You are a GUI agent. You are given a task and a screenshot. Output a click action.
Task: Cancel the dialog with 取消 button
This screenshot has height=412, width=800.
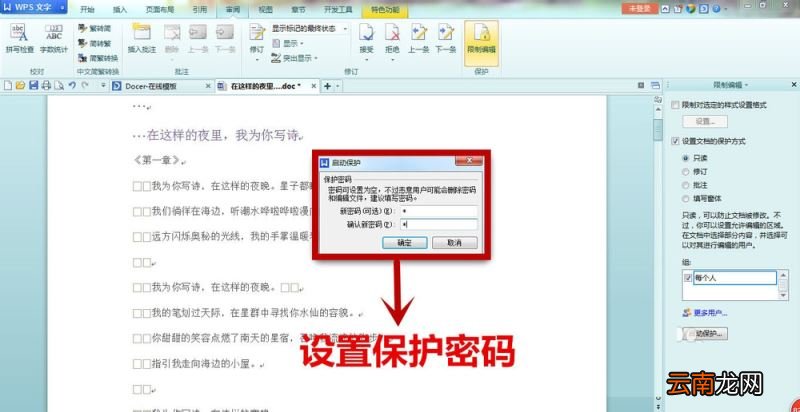tap(455, 243)
